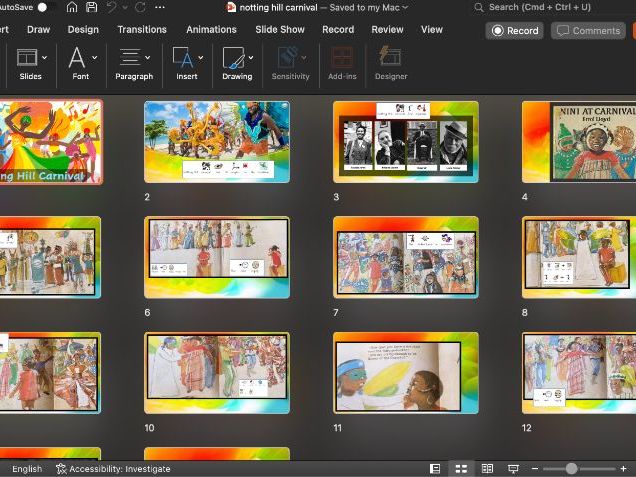Image resolution: width=636 pixels, height=477 pixels.
Task: Click the Insert group icon
Action: click(x=183, y=58)
